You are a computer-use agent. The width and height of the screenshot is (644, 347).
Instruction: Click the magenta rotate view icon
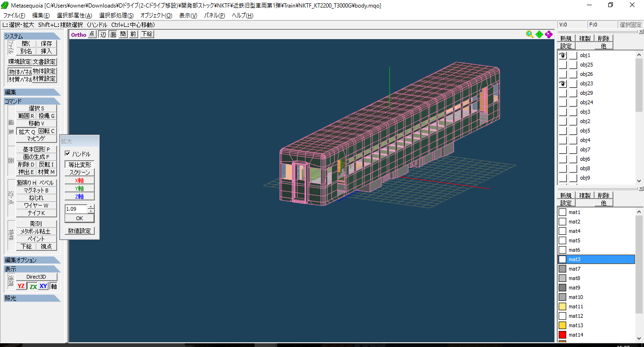click(548, 34)
